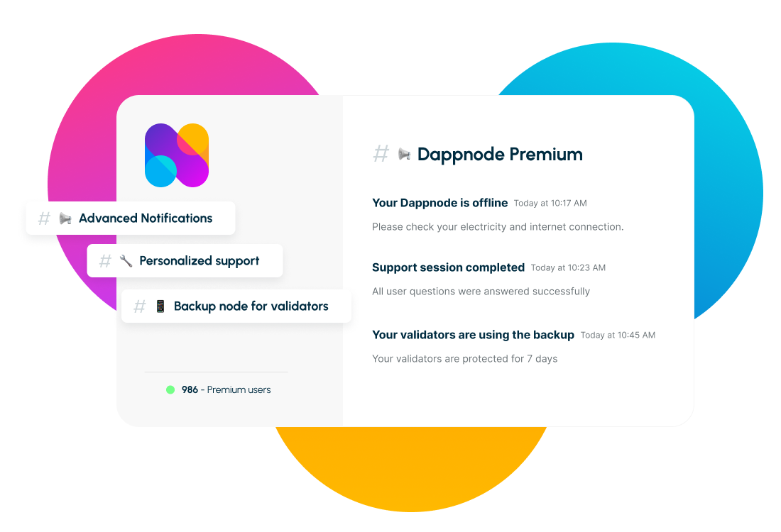
Task: Select the Personalized support channel
Action: [200, 261]
